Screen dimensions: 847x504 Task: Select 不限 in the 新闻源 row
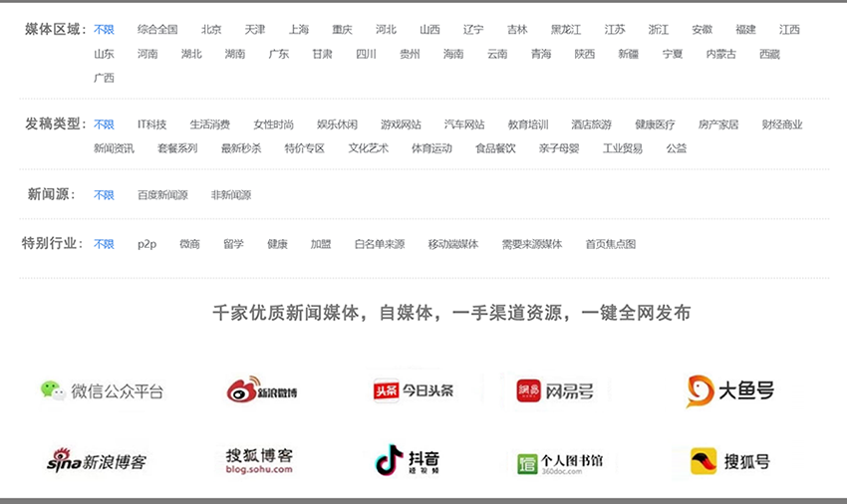coord(104,194)
